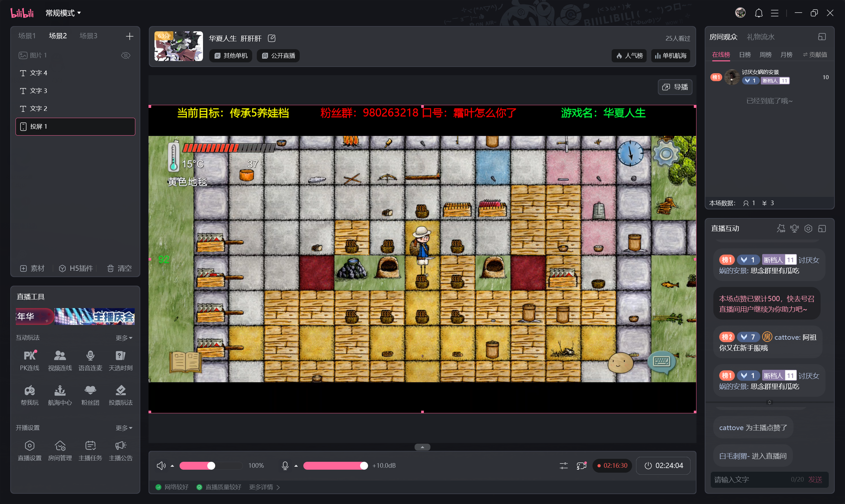Click the user avatar in title bar
845x504 pixels.
click(x=740, y=13)
